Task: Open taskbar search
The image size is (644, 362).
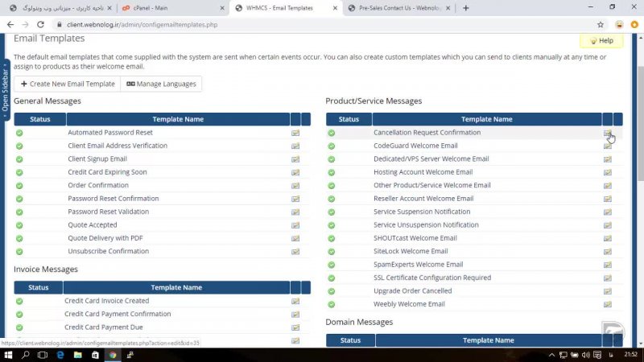Action: tap(26, 355)
